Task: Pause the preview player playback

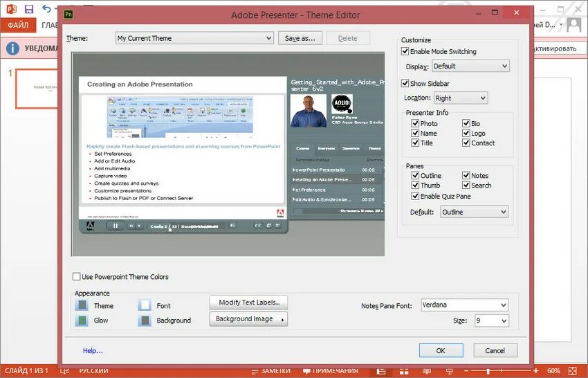Action: (116, 226)
